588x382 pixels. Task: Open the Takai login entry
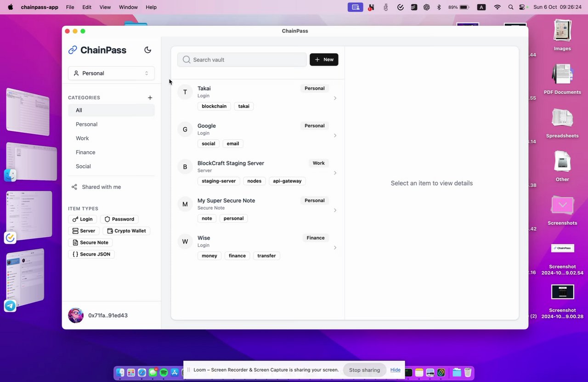258,98
